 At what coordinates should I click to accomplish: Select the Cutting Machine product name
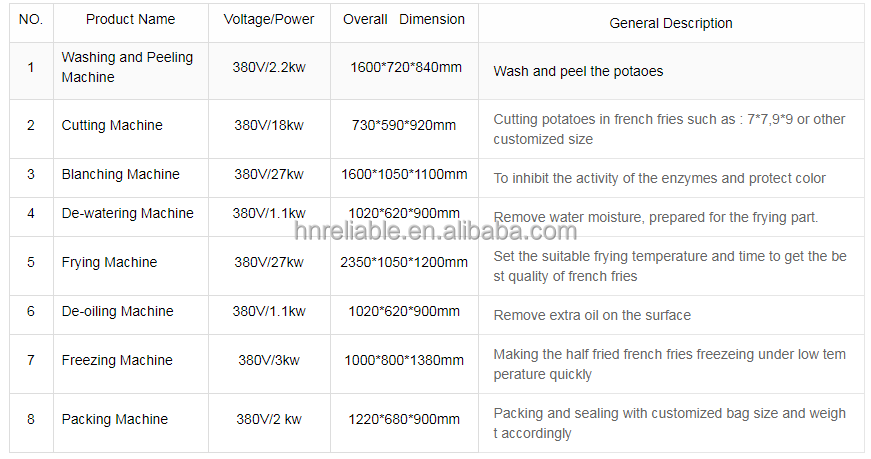[x=112, y=125]
